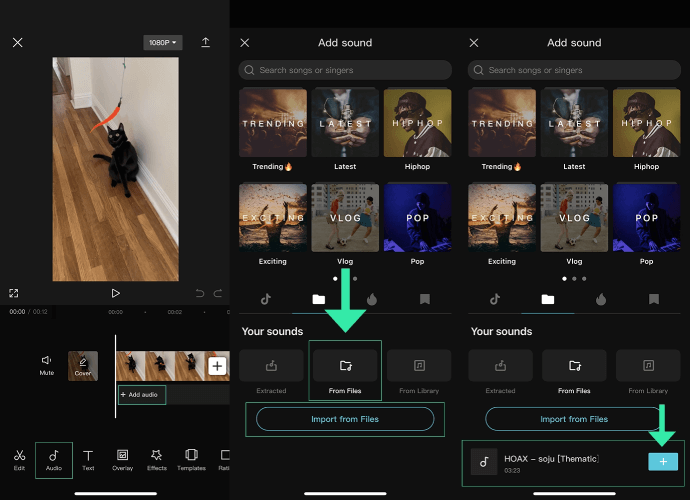The image size is (690, 500).
Task: Open Hiphop category in middle screen
Action: point(417,129)
